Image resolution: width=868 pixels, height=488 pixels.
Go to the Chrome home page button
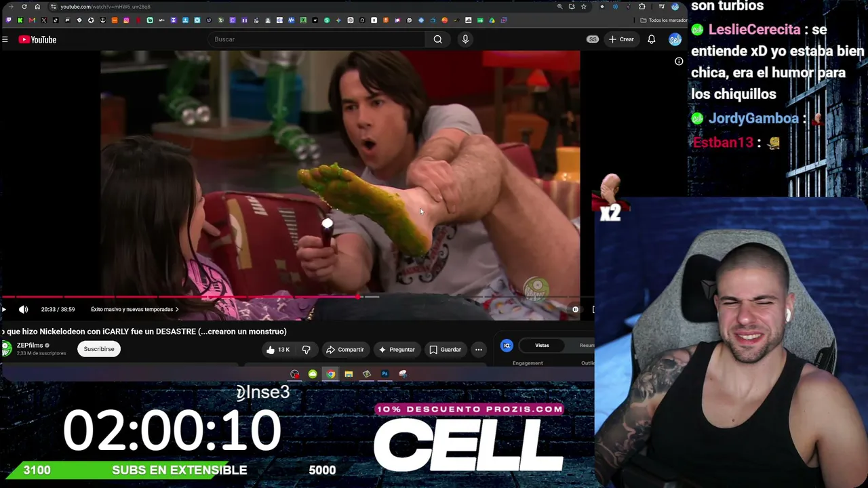tap(37, 7)
